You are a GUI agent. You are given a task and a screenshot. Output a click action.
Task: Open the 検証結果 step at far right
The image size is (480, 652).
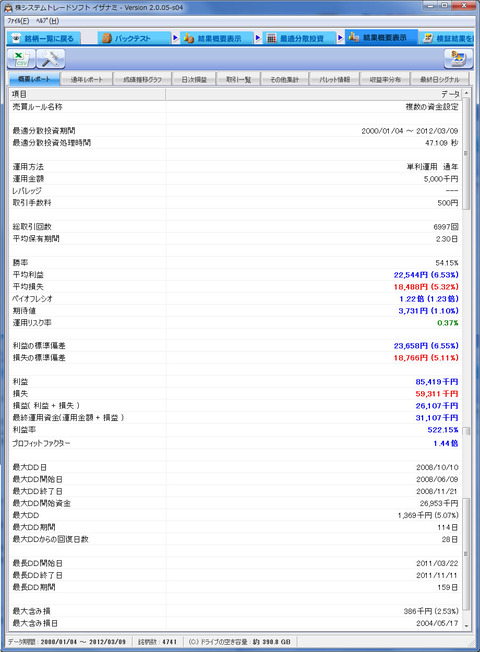(447, 38)
